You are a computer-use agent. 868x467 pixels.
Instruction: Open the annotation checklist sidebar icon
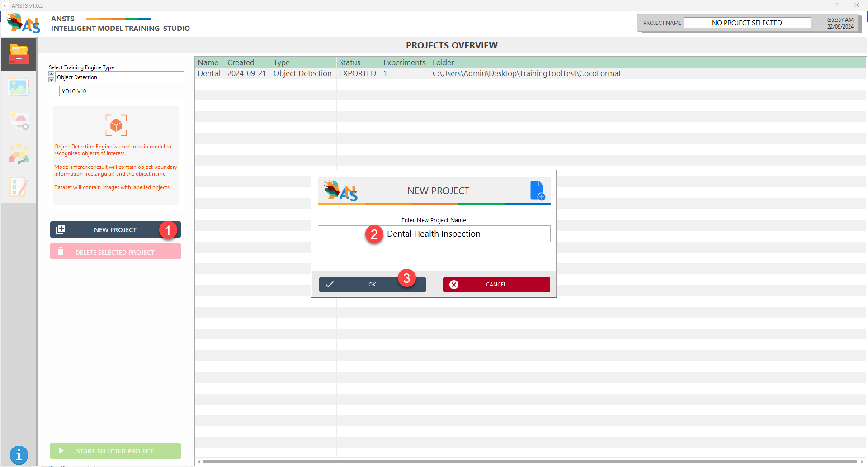pos(19,186)
